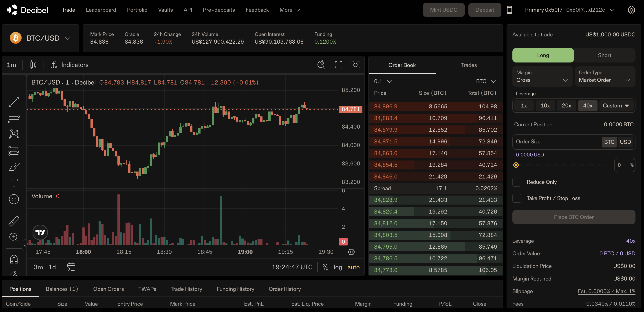Enable the Reduce Only checkbox
The image size is (644, 312).
pos(517,182)
